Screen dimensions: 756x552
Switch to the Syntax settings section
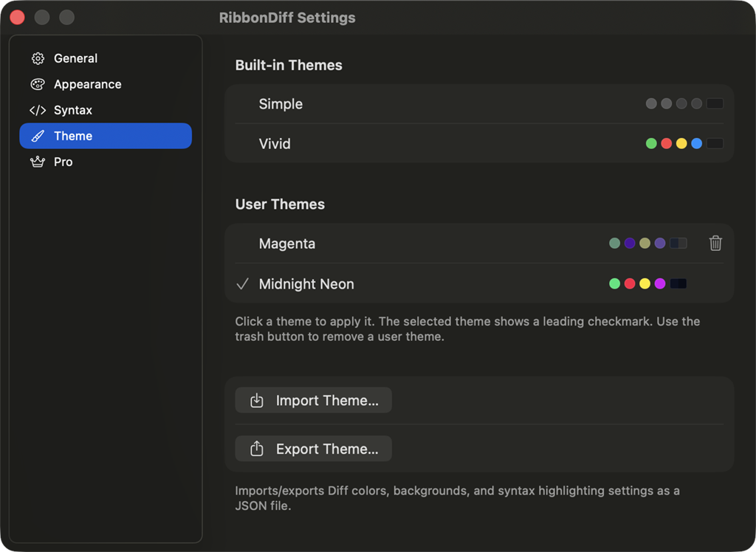(74, 110)
